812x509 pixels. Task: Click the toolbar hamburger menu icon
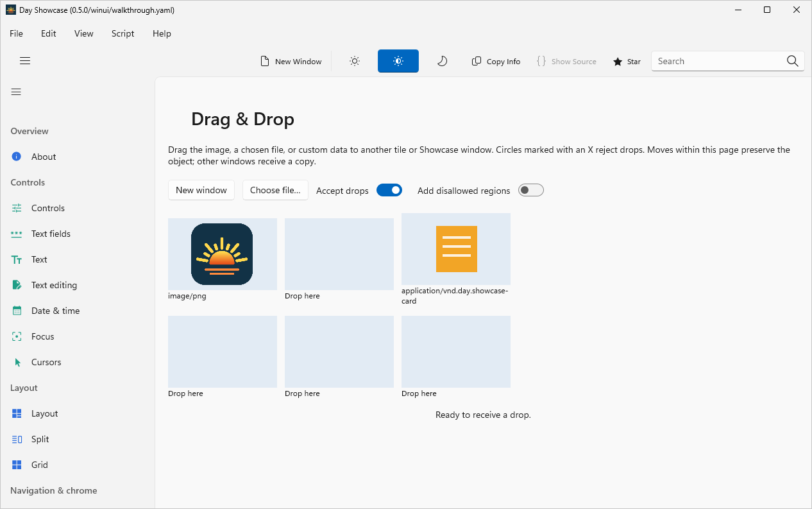click(25, 61)
